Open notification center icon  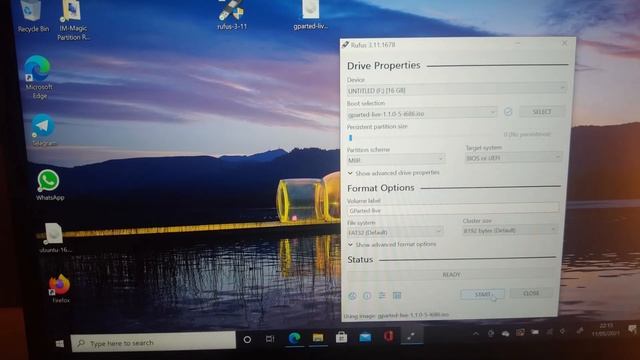point(632,329)
